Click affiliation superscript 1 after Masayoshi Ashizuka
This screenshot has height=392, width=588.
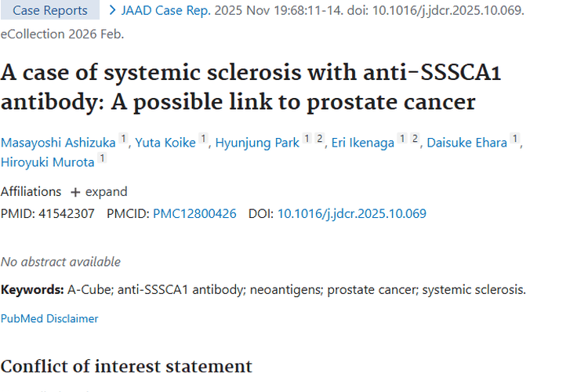tap(123, 140)
